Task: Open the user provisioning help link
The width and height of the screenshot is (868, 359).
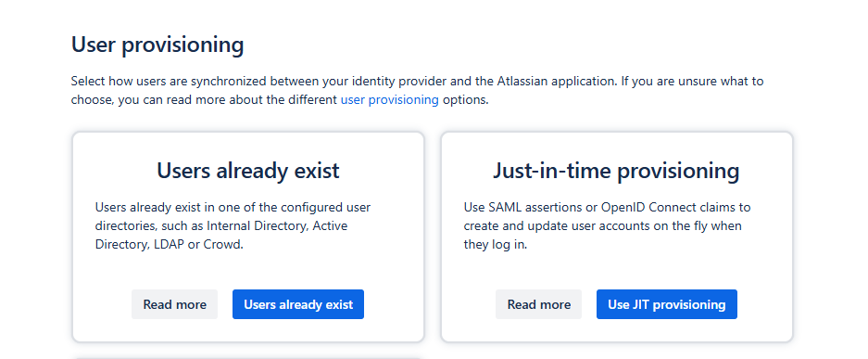Action: point(389,100)
